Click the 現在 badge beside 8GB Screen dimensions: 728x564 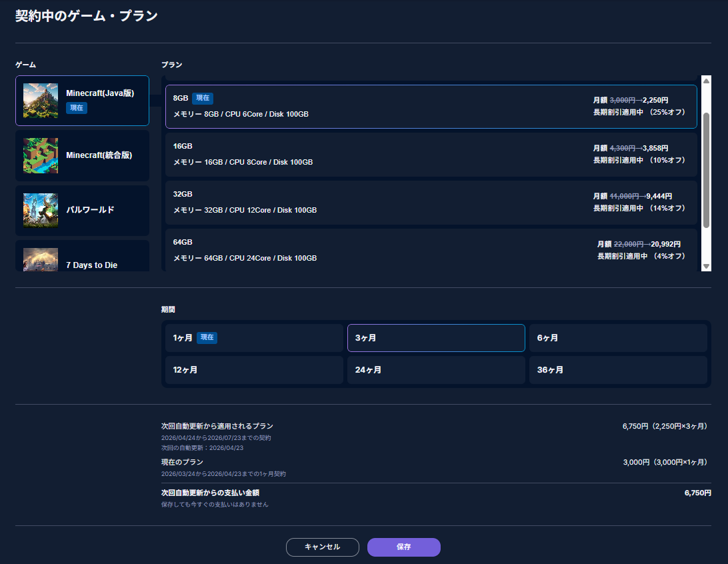(x=203, y=98)
